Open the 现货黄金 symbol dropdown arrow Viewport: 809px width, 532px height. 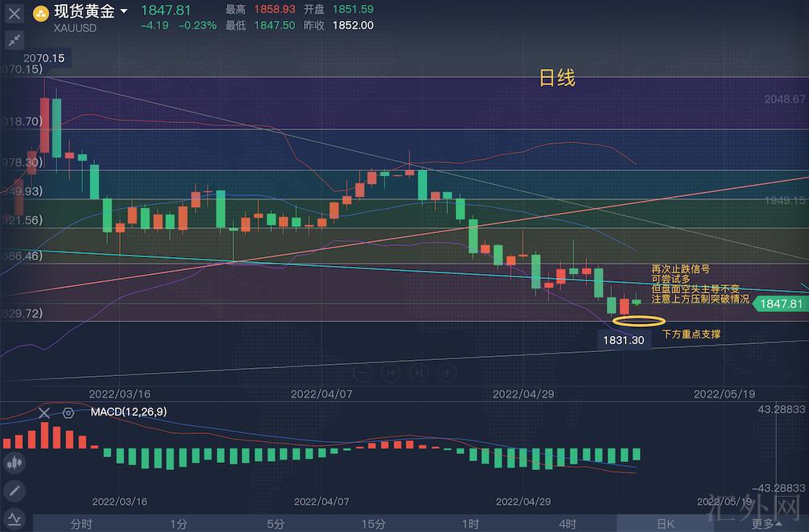pyautogui.click(x=123, y=11)
